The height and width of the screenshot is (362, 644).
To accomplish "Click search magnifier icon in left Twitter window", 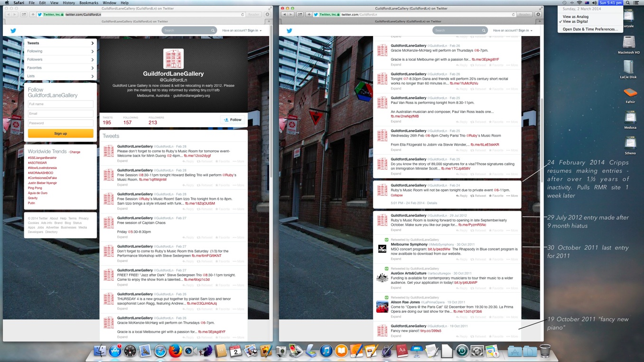I will point(213,30).
